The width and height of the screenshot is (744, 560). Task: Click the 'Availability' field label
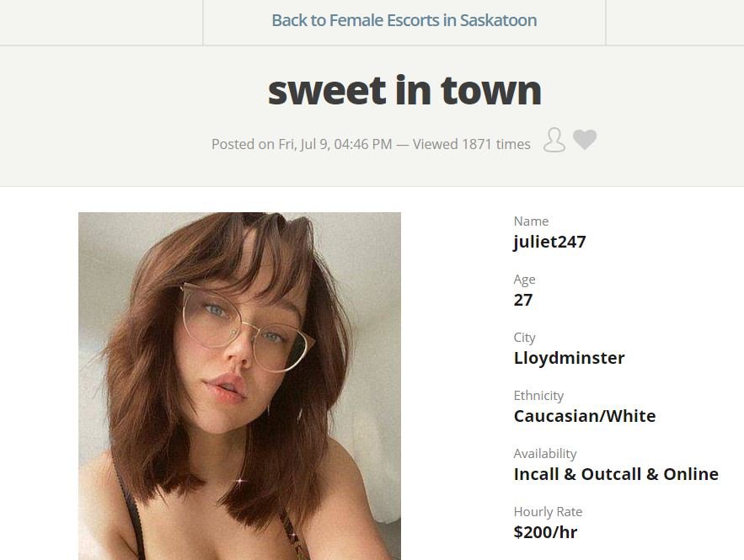tap(544, 454)
